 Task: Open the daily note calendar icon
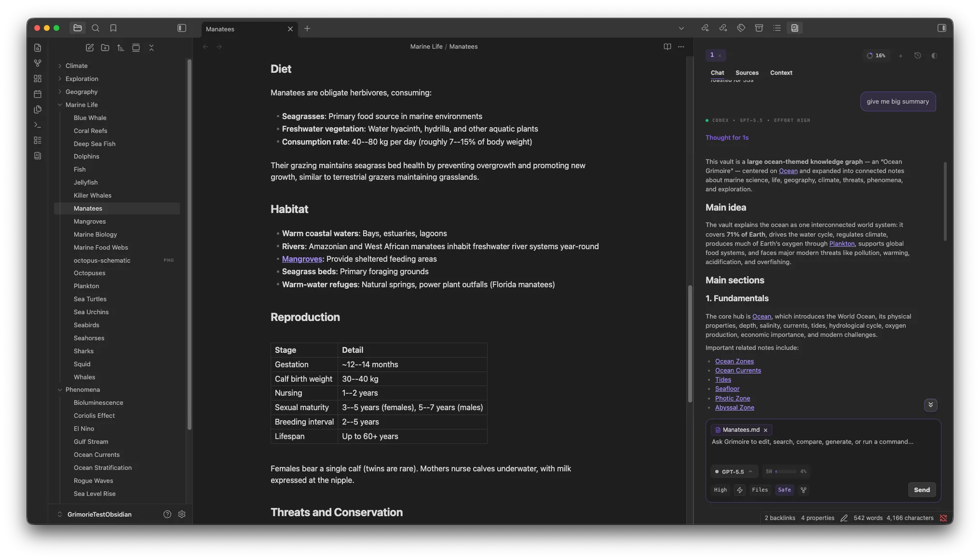click(x=38, y=94)
